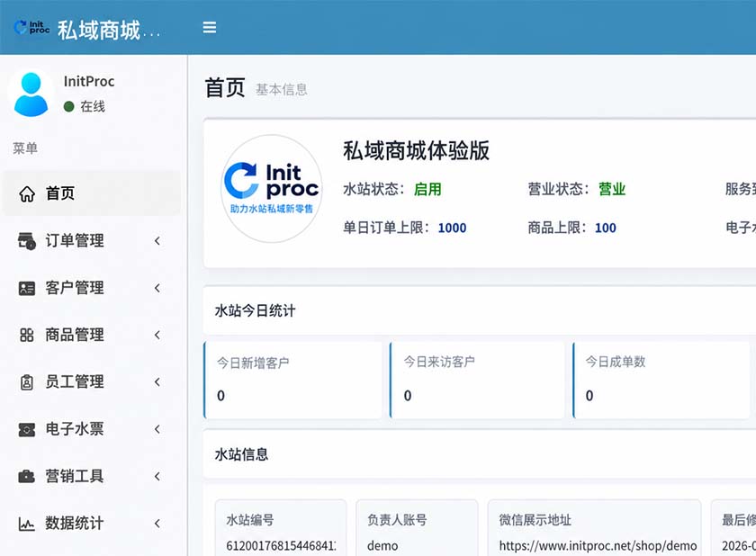Screen dimensions: 756x556
Task: Expand the 员工管理 chevron
Action: [x=157, y=382]
